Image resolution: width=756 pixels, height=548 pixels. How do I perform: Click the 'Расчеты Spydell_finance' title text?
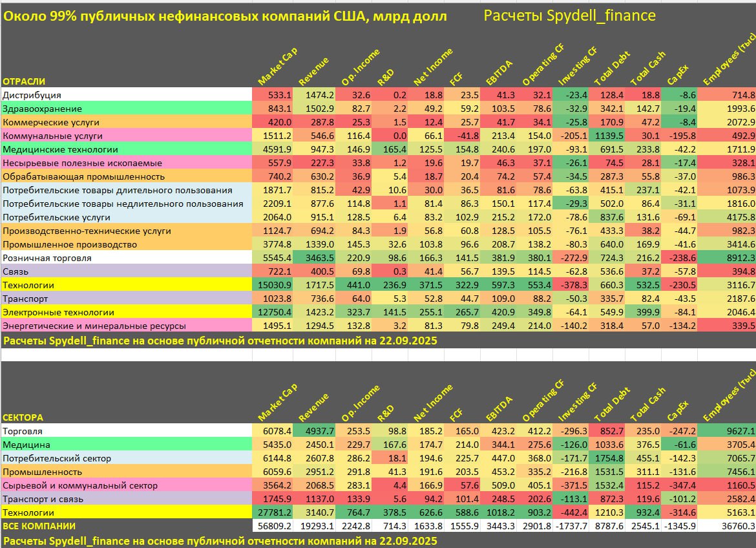point(569,16)
